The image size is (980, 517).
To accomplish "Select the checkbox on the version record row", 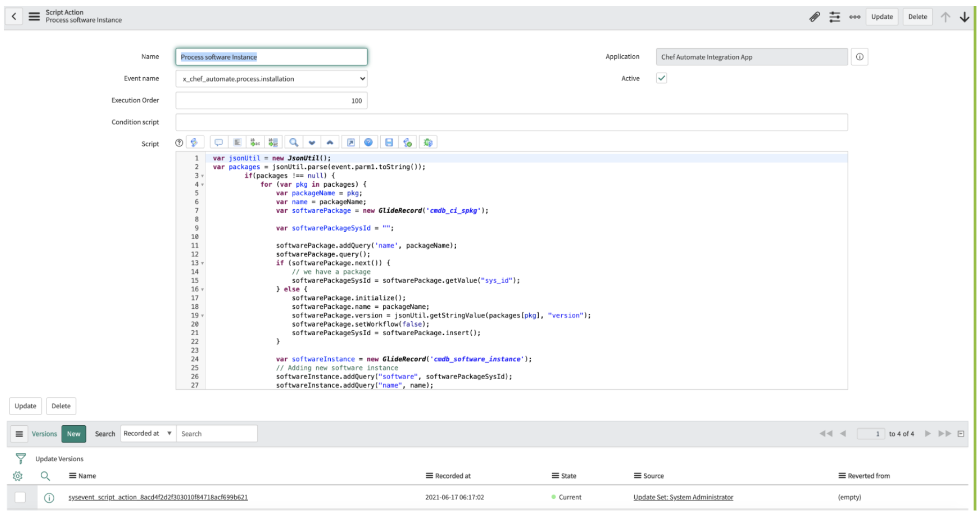I will (x=20, y=497).
